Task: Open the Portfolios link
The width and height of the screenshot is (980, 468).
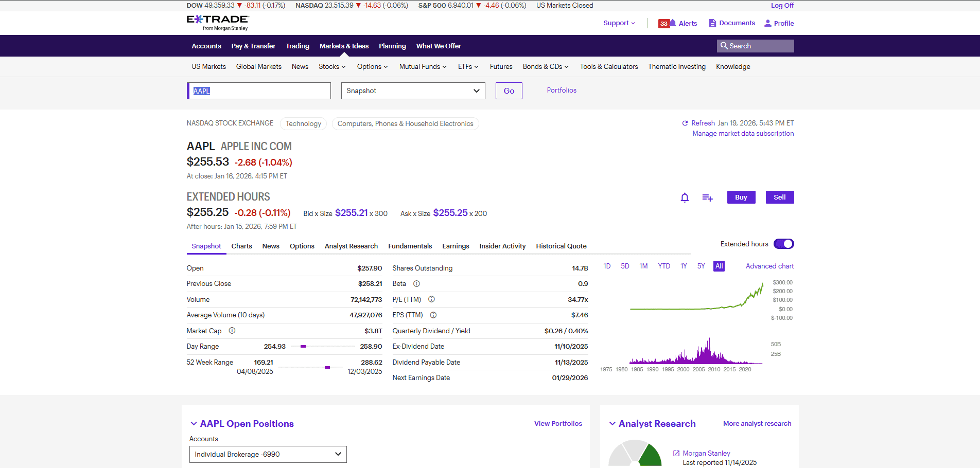Action: point(562,91)
